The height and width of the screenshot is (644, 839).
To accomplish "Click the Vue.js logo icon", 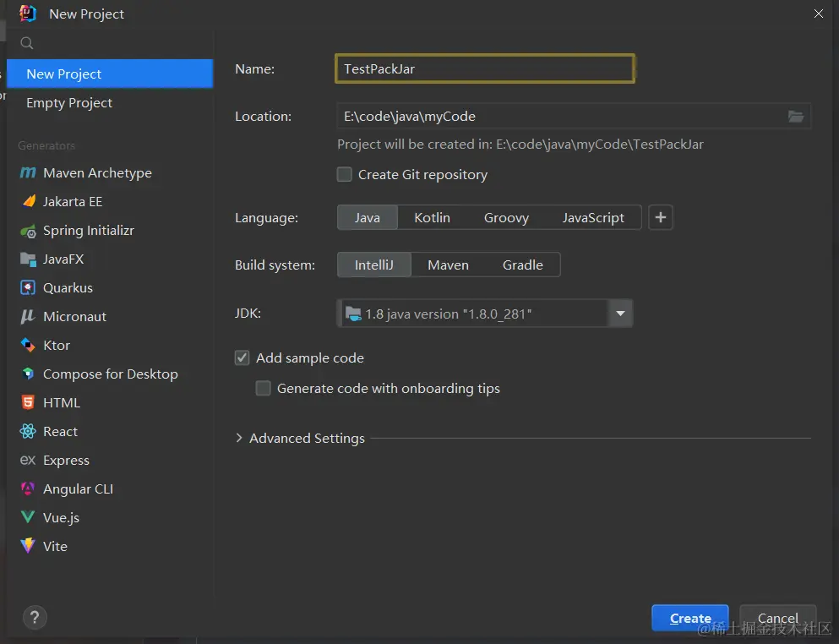I will pos(28,518).
